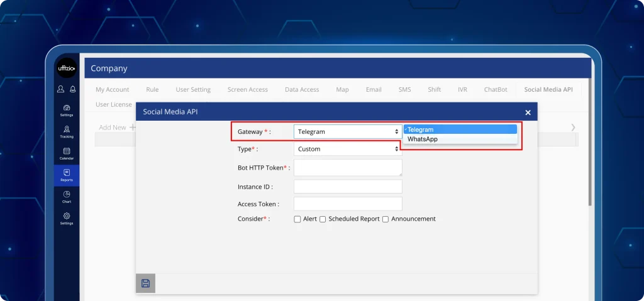The width and height of the screenshot is (644, 301).
Task: Click the notification bell icon
Action: click(x=73, y=89)
